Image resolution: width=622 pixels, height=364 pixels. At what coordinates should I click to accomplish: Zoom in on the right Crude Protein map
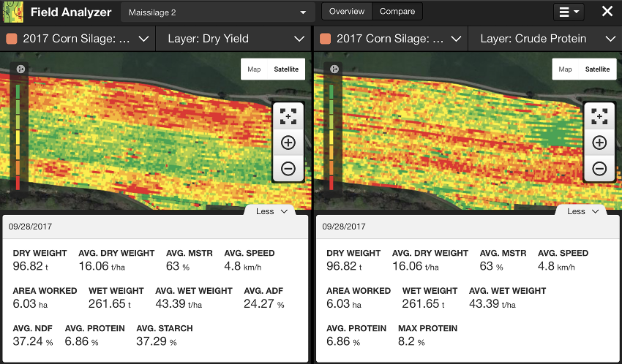[x=599, y=143]
